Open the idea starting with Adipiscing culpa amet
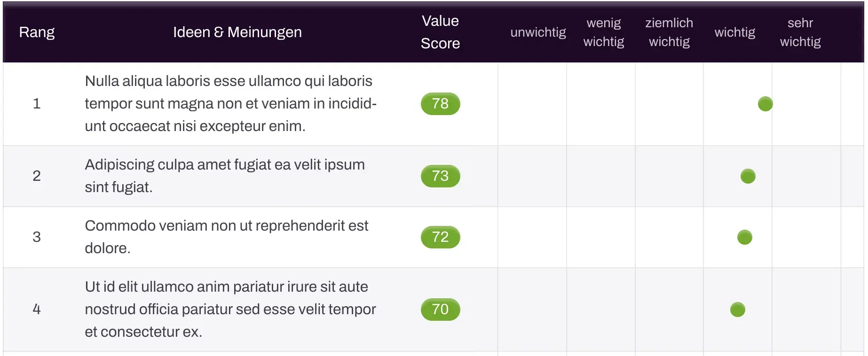Image resolution: width=868 pixels, height=356 pixels. (225, 176)
